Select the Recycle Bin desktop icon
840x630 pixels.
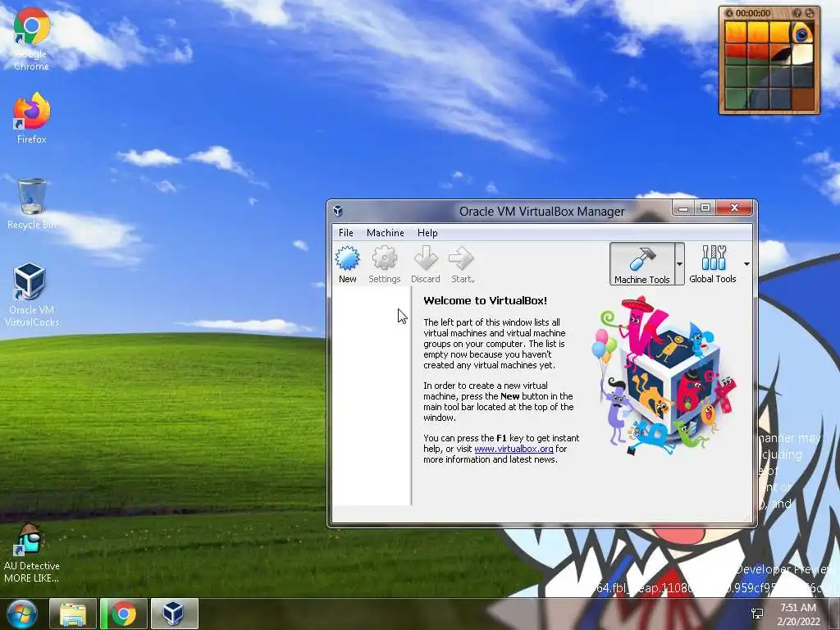(x=32, y=204)
